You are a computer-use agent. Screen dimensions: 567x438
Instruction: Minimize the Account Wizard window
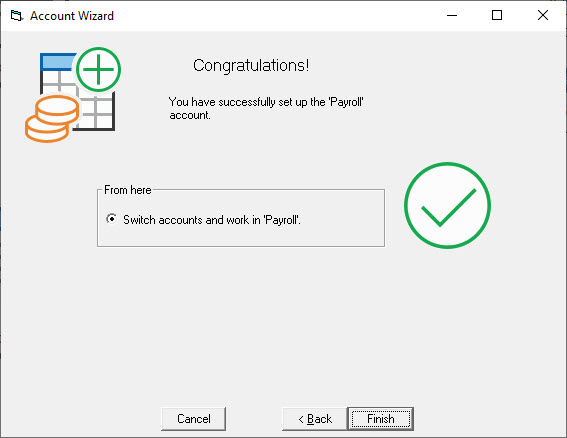click(452, 16)
